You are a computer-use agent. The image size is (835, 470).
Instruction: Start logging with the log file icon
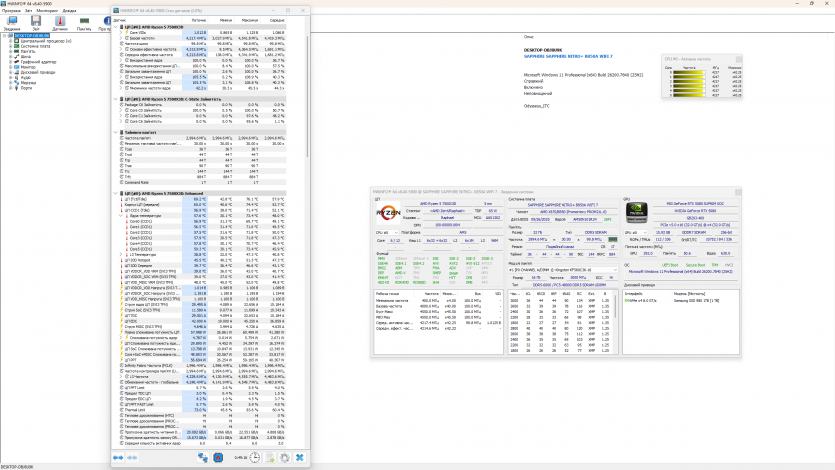(x=270, y=456)
